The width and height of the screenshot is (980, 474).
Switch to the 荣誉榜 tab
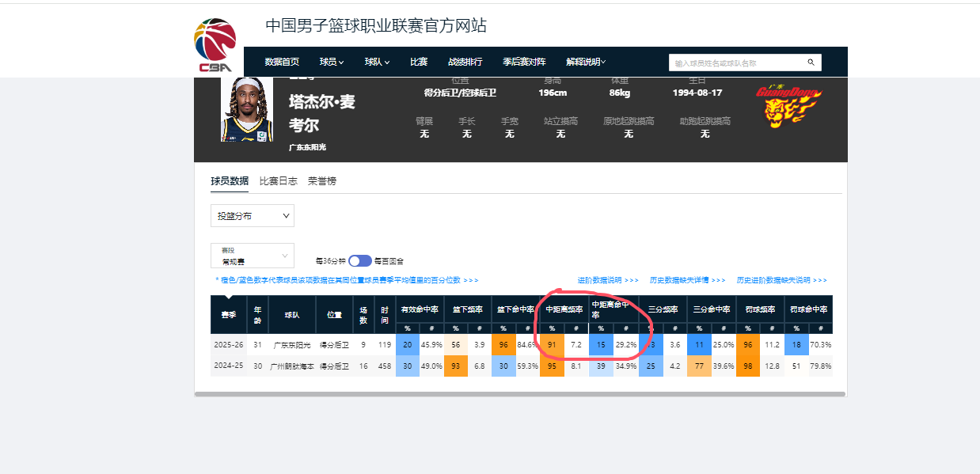(322, 181)
